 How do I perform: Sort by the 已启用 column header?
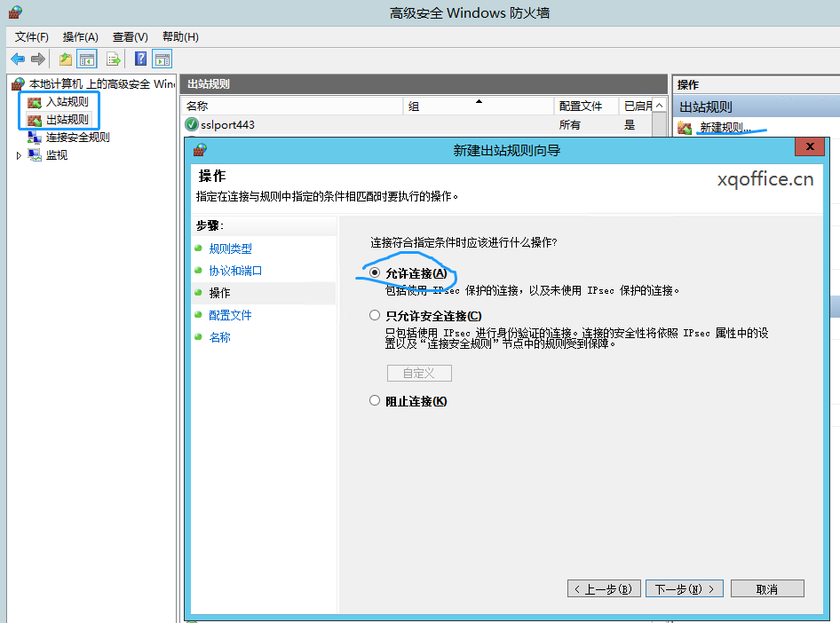point(636,106)
